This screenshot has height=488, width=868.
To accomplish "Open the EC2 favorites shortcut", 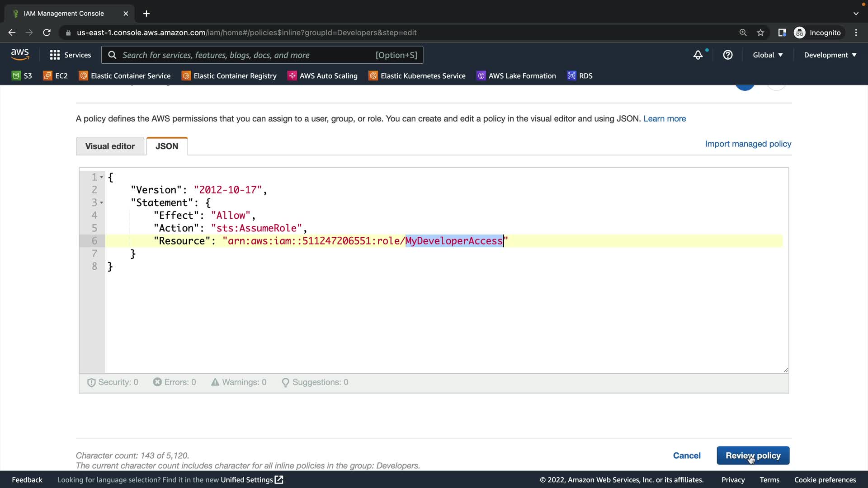I will click(55, 75).
